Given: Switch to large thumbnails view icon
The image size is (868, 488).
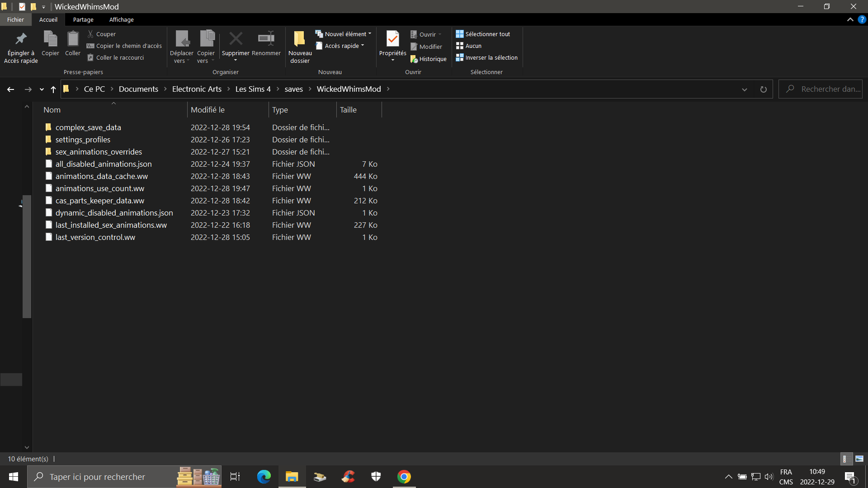Looking at the screenshot, I should tap(859, 459).
